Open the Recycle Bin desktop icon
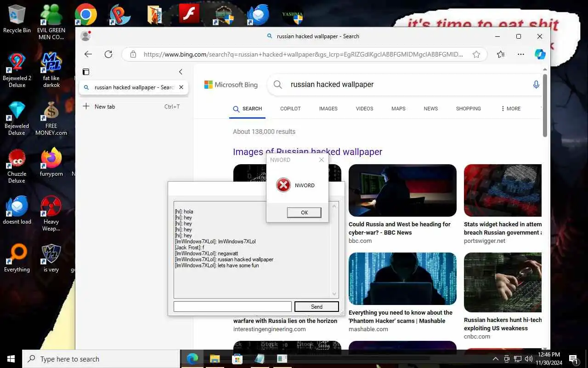 (17, 19)
